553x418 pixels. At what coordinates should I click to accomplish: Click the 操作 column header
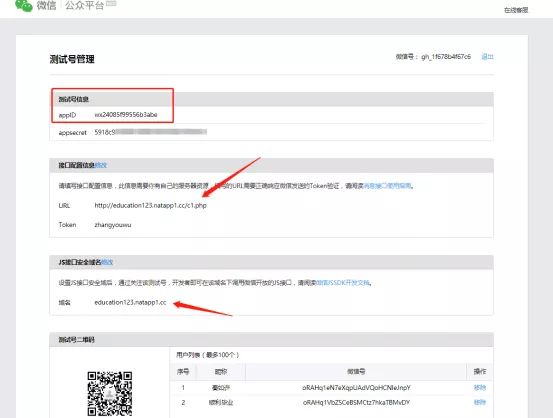480,371
